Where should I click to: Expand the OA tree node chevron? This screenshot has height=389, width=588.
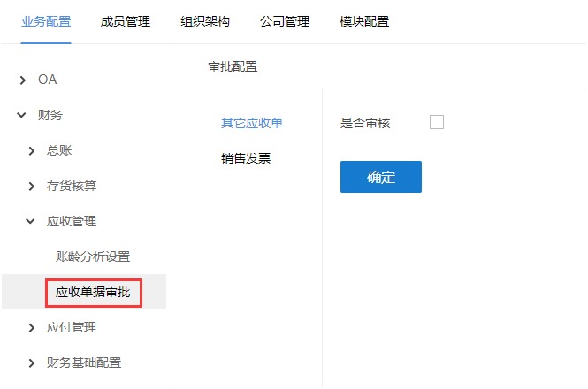[23, 80]
